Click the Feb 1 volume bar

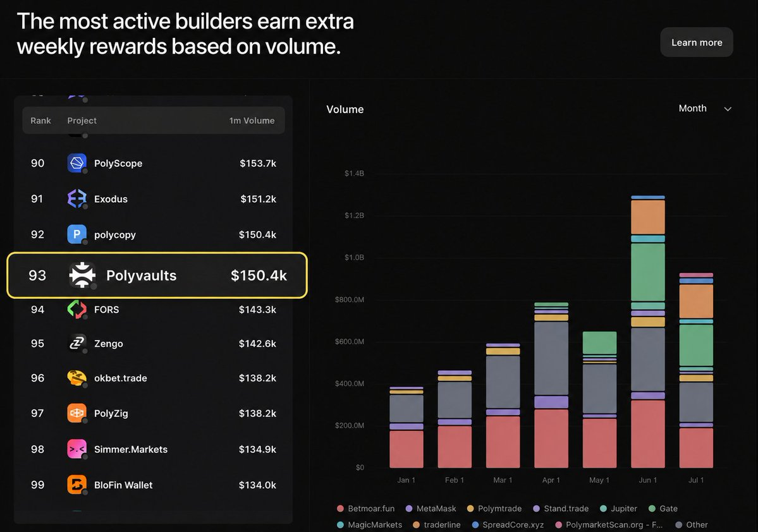click(455, 419)
